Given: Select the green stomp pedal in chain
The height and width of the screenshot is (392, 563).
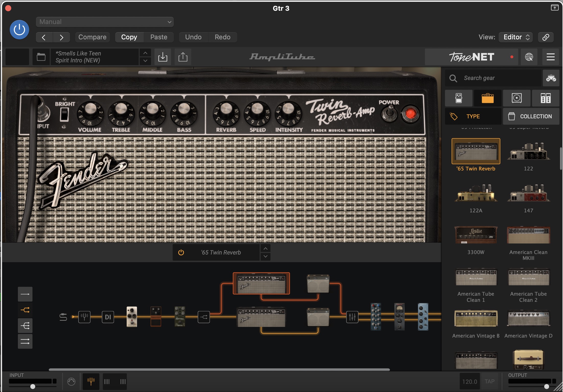Looking at the screenshot, I should (x=180, y=317).
